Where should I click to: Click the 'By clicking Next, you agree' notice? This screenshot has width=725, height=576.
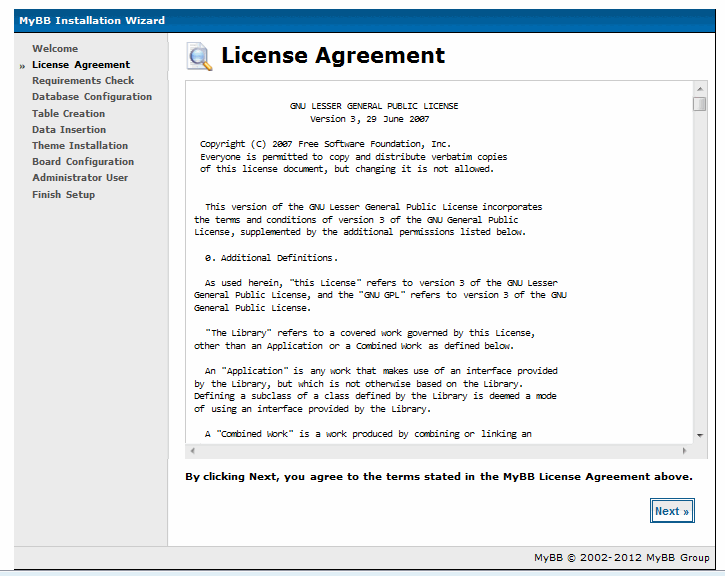[439, 477]
